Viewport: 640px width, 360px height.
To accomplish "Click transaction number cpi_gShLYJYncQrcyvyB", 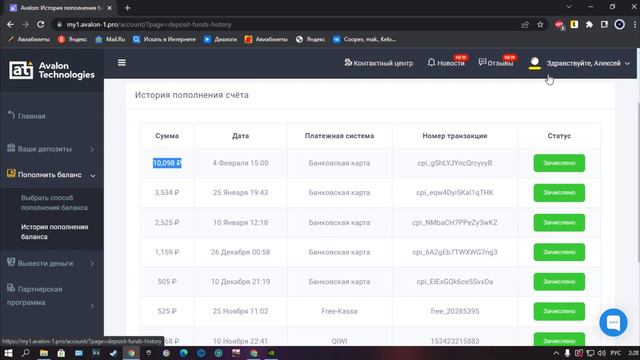I will 455,163.
